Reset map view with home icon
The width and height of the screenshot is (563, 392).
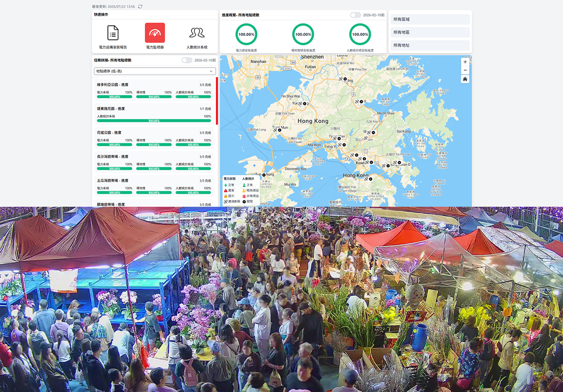465,79
